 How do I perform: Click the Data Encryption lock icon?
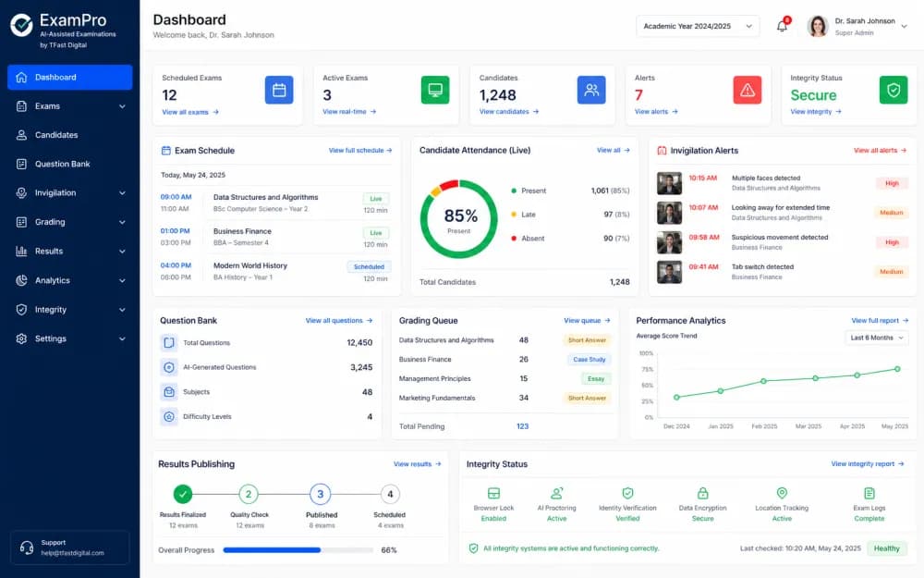click(702, 493)
